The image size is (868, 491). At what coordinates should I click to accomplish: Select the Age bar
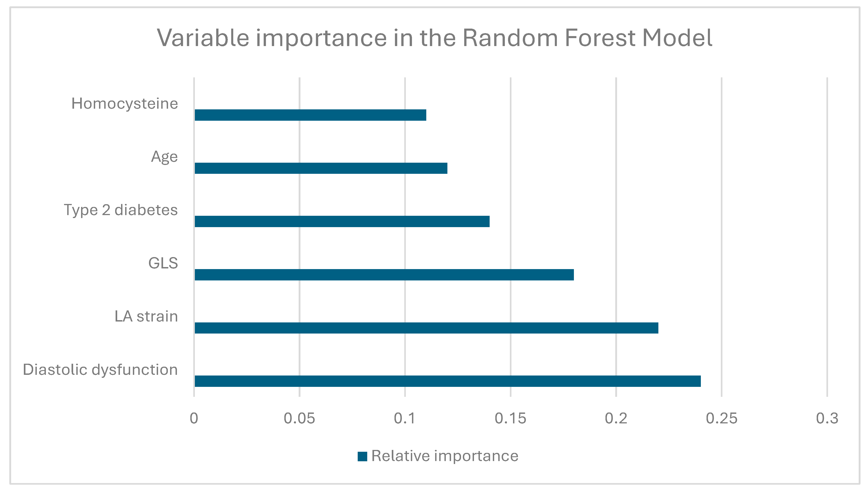pos(321,168)
